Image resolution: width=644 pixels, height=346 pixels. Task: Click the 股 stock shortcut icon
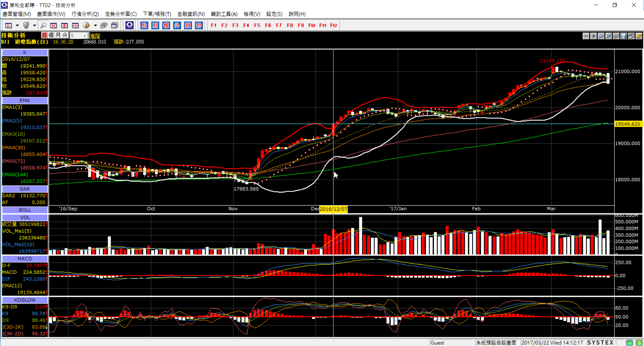[x=144, y=25]
